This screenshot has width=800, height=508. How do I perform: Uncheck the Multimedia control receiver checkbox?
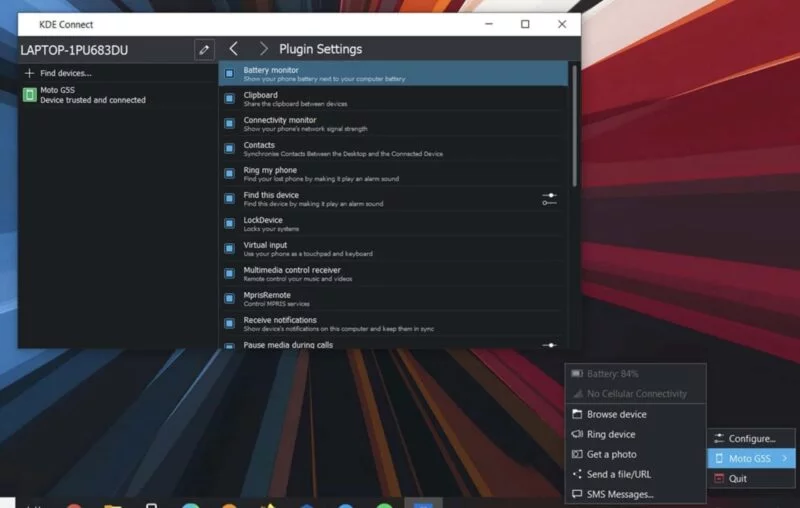pos(230,273)
